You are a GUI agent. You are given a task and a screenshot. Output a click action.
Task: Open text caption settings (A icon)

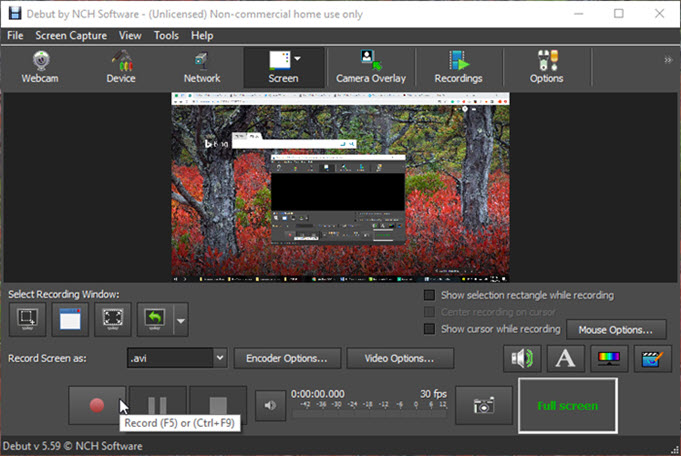pyautogui.click(x=565, y=359)
